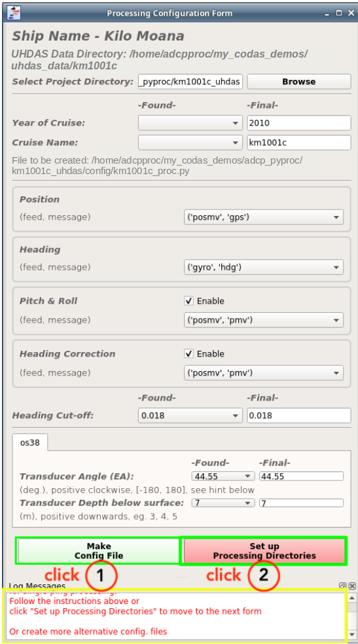
Task: Open the Year of Cruise Found dropdown
Action: (190, 123)
